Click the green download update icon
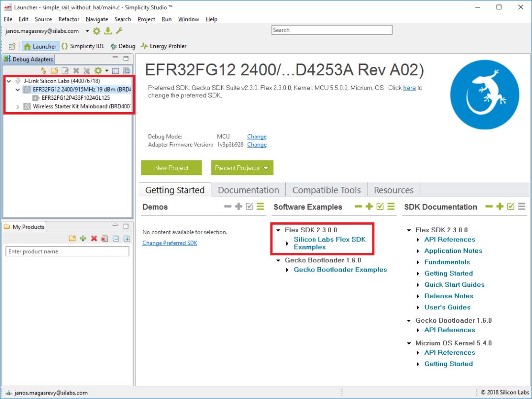This screenshot has height=399, width=532. [108, 31]
